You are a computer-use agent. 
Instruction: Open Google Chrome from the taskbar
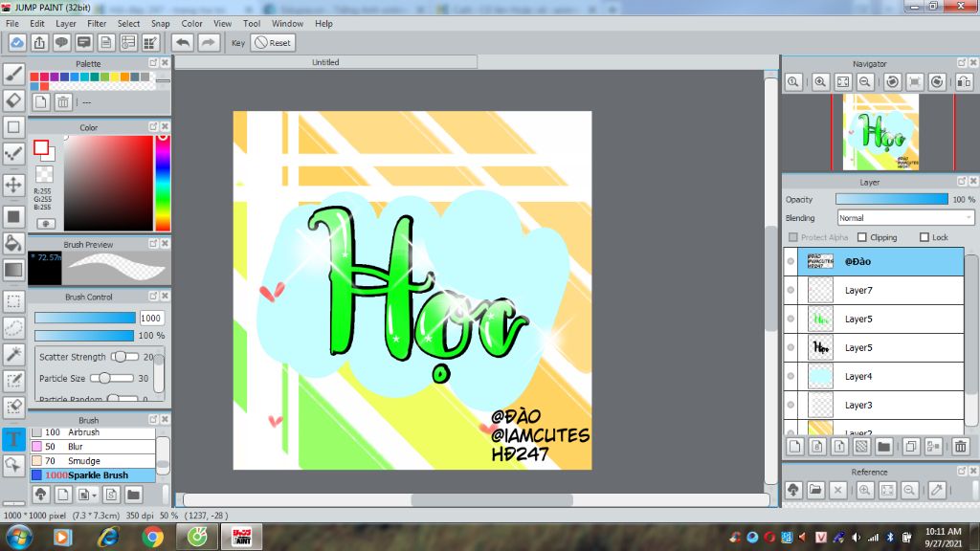[x=152, y=537]
